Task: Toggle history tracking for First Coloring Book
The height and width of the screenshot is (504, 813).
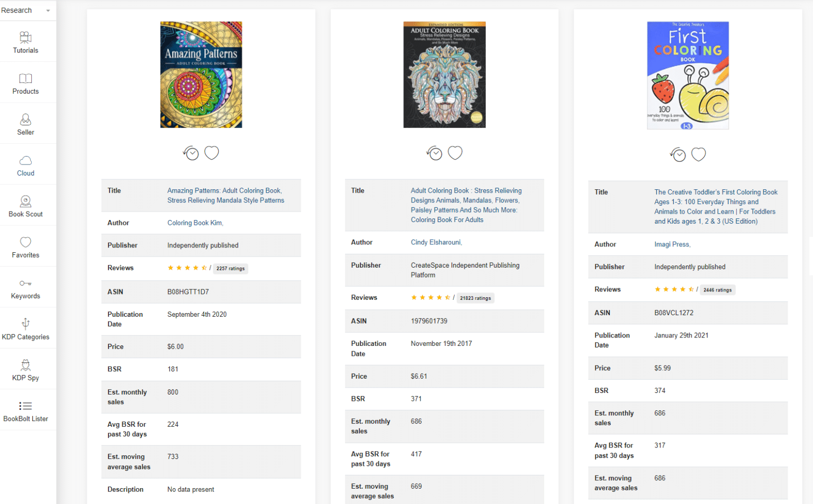Action: [x=677, y=154]
